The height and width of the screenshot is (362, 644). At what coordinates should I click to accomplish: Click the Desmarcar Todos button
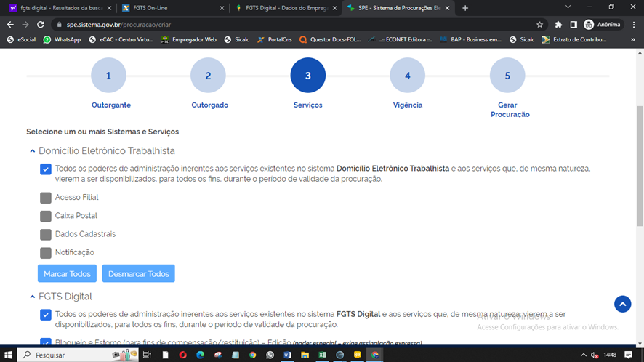pos(138,273)
